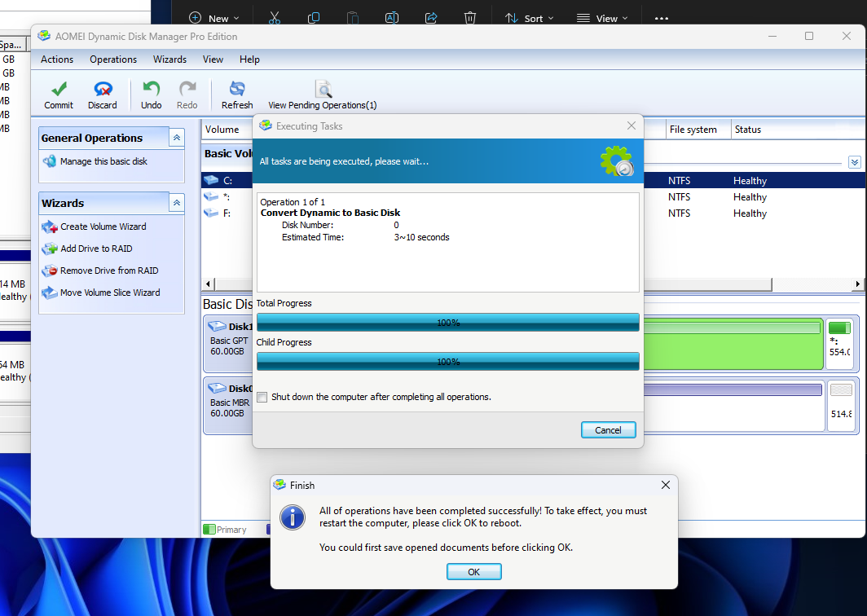Screen dimensions: 867x616
Task: Click the Redo arrow icon
Action: tap(187, 89)
